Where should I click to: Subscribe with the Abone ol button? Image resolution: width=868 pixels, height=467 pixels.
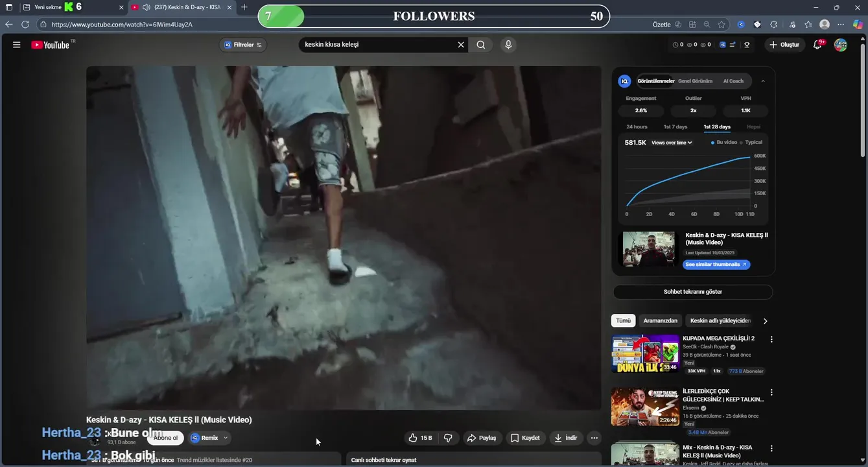[165, 438]
